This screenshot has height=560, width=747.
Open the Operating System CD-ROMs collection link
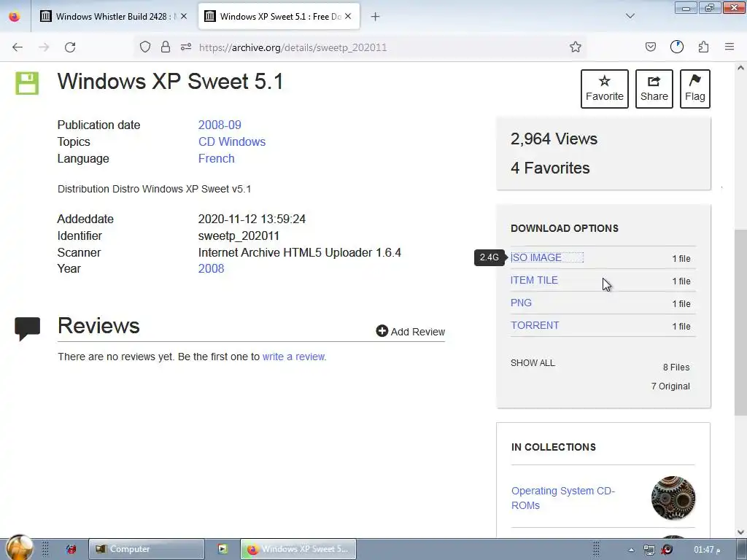(x=562, y=497)
